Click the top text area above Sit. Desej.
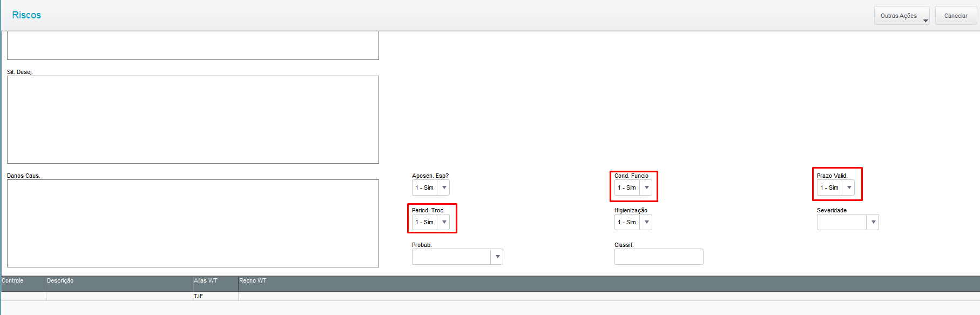This screenshot has height=315, width=980. (193, 45)
